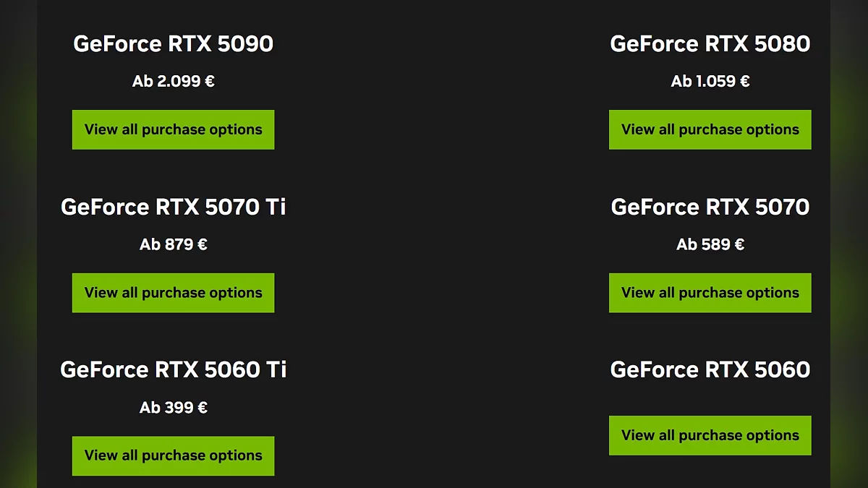The width and height of the screenshot is (868, 488).
Task: Show purchase options for RTX 5060
Action: pyautogui.click(x=710, y=435)
